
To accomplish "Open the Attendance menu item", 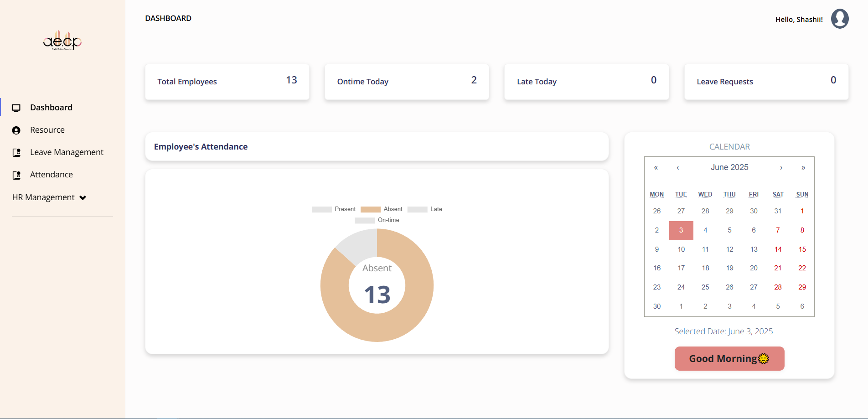I will [x=51, y=175].
